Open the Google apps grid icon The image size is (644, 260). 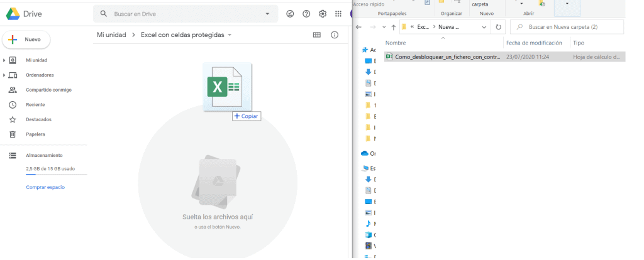point(338,14)
